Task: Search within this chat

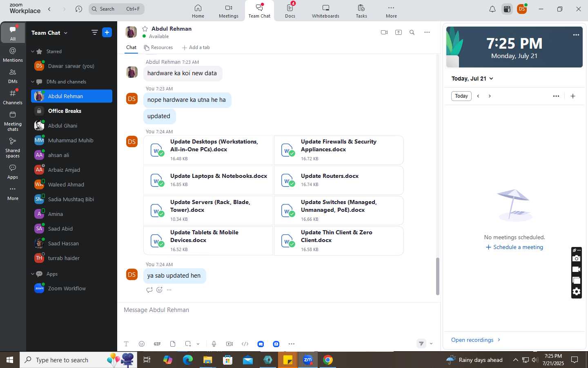Action: pos(412,32)
